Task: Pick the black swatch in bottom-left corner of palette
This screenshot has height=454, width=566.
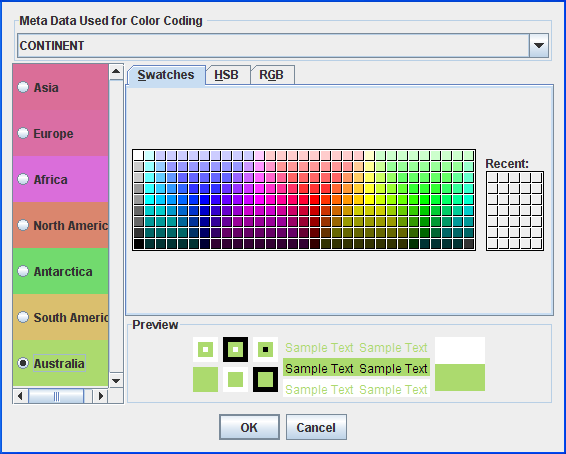Action: coord(139,244)
